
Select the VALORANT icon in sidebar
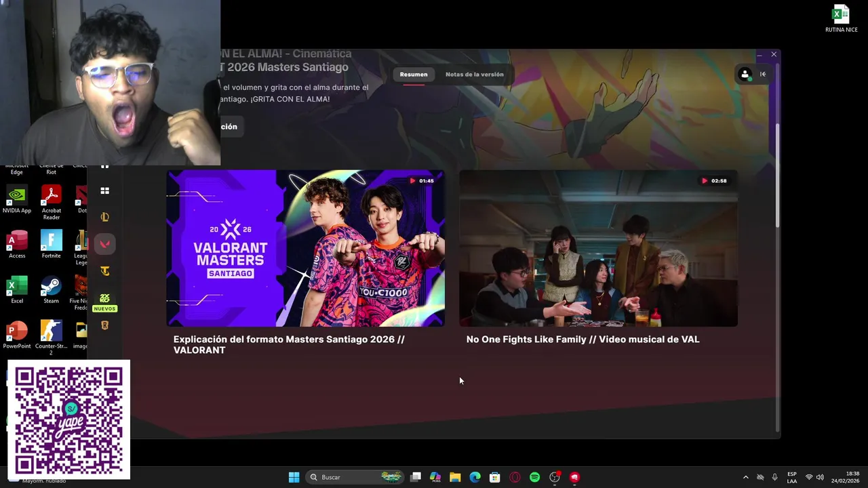tap(104, 244)
